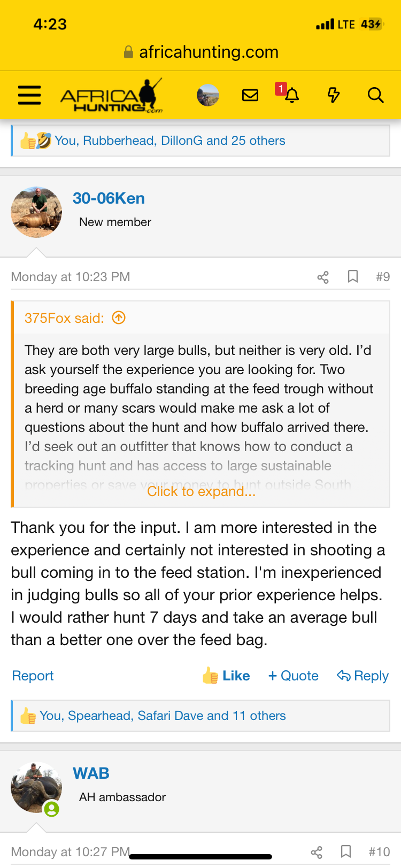
Task: Open alerts bell with notification badge
Action: 289,94
